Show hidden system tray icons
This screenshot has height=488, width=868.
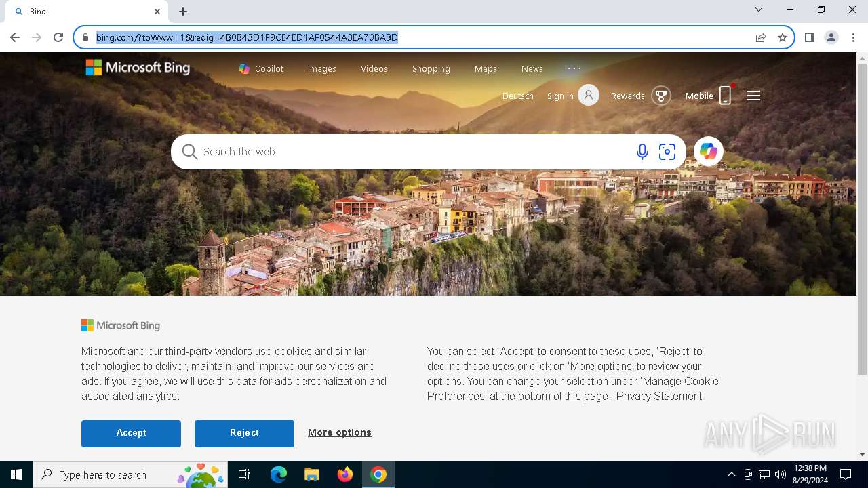[731, 474]
